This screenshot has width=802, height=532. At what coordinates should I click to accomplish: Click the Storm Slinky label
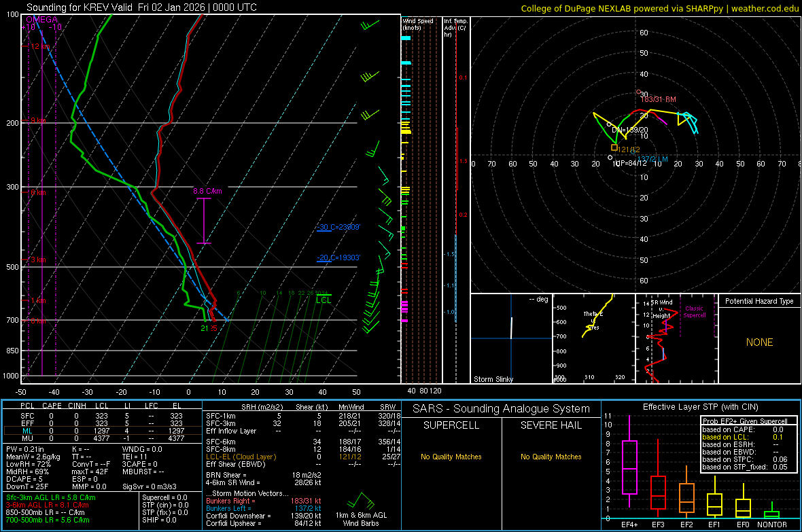(x=493, y=379)
